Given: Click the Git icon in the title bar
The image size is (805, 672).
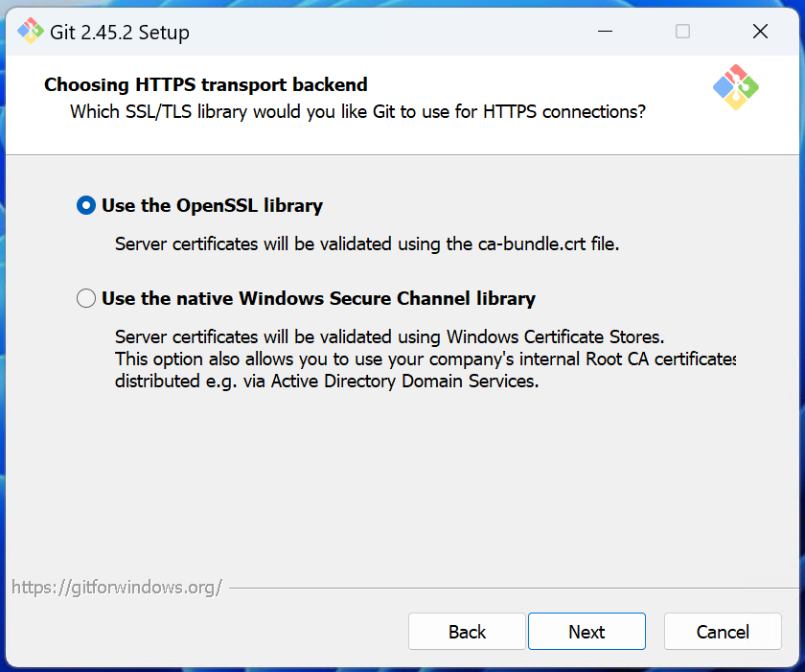Looking at the screenshot, I should click(x=31, y=32).
